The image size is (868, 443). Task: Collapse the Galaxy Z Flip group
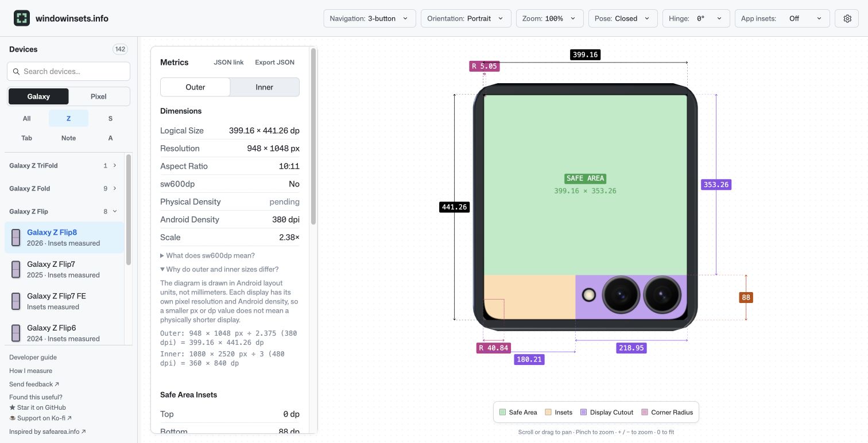point(64,211)
